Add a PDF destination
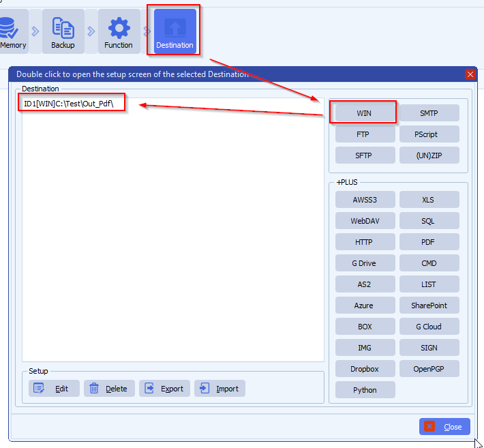This screenshot has height=448, width=484. click(429, 242)
